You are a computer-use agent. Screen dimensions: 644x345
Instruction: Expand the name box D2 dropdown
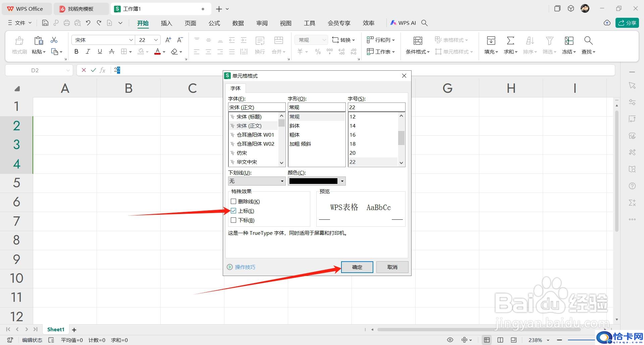point(68,70)
